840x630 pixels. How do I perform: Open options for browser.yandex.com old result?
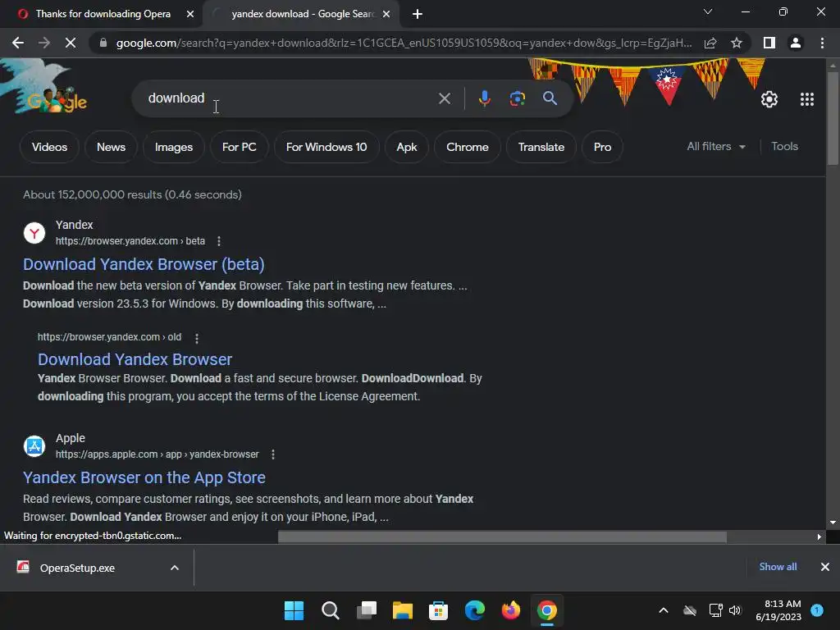pos(197,338)
